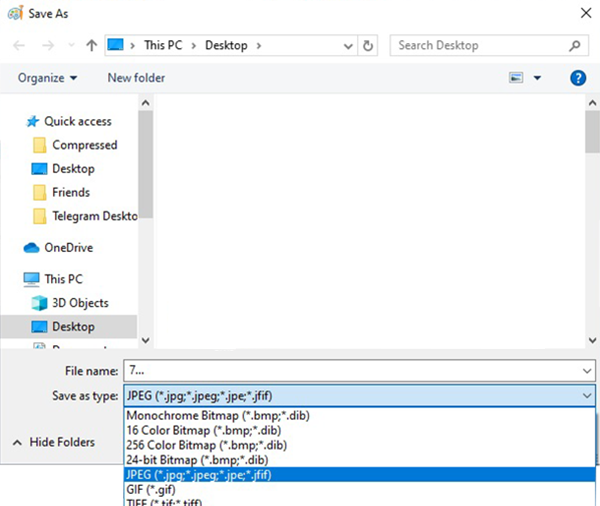The width and height of the screenshot is (600, 506).
Task: Collapse the pane with Hide Folders
Action: coord(54,442)
